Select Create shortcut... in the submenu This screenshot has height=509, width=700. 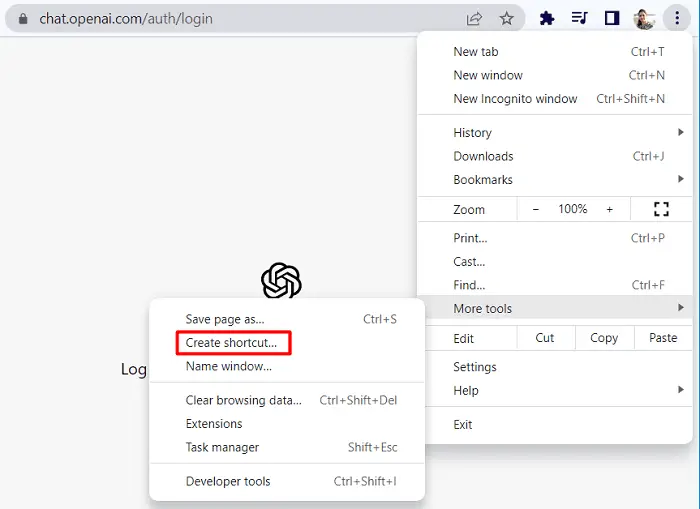point(287,343)
